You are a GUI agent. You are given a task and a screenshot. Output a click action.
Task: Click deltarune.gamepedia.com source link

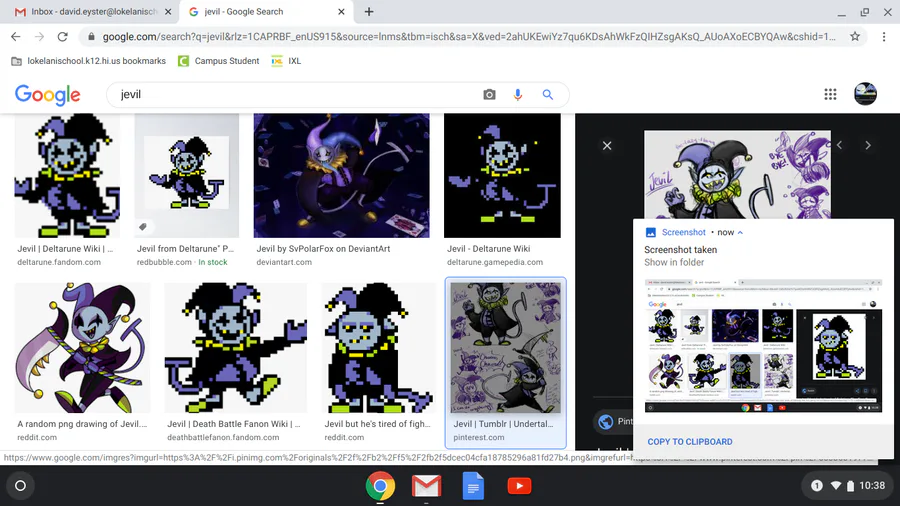(x=495, y=262)
